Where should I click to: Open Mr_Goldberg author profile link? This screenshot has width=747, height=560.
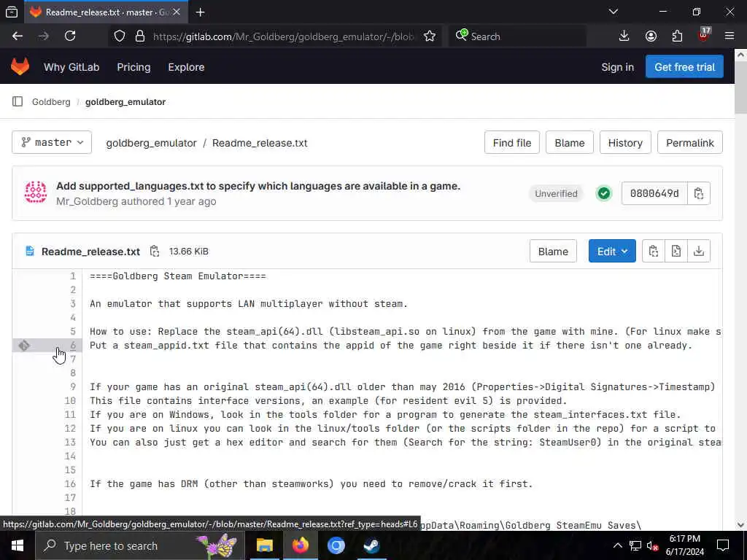[87, 201]
